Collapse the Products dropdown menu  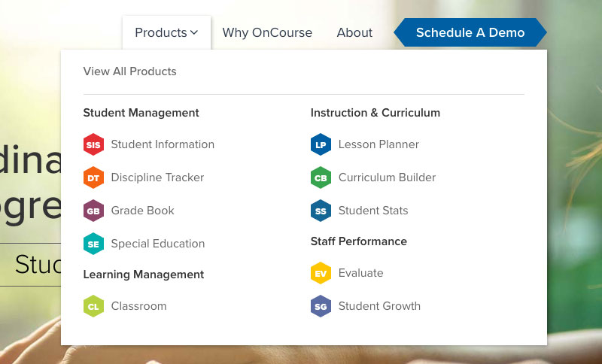click(x=166, y=32)
